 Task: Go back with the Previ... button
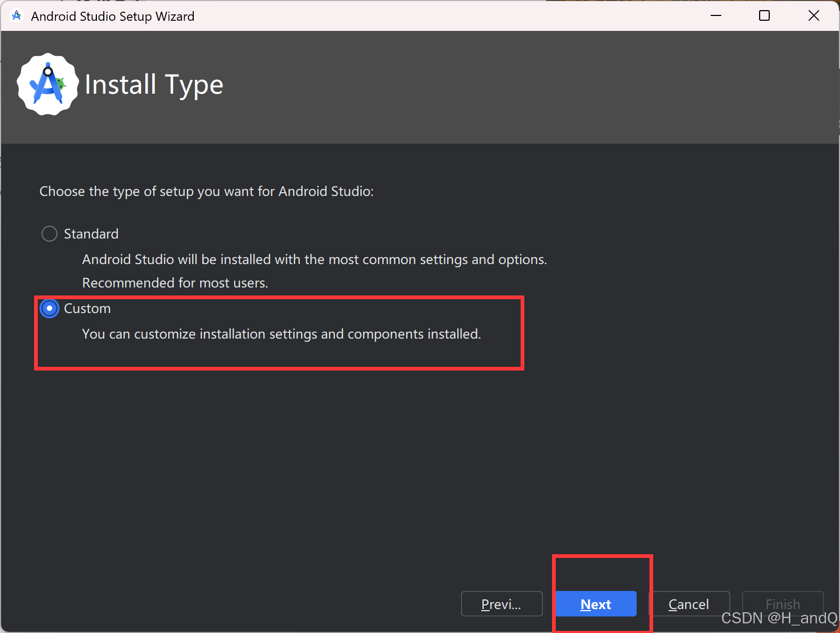point(501,604)
